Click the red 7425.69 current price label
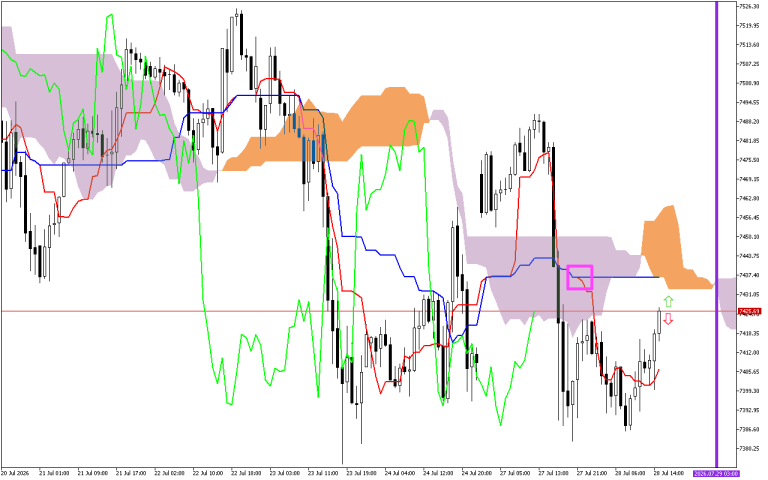This screenshot has width=768, height=480. coord(749,312)
